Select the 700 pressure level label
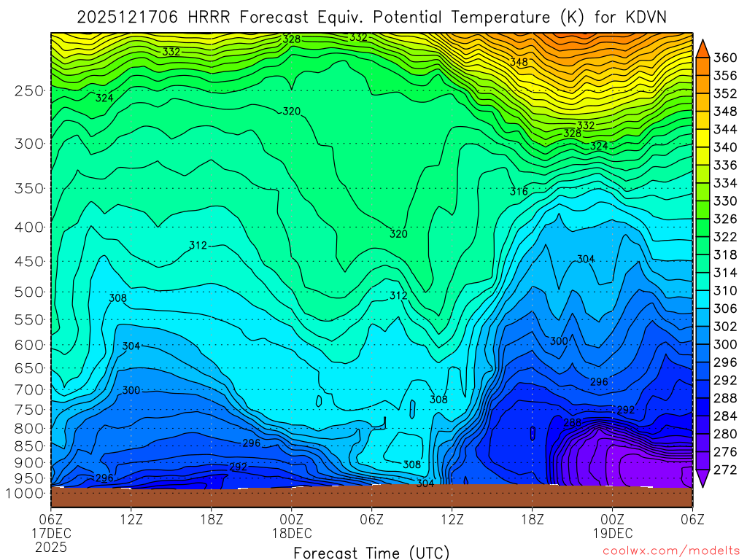This screenshot has width=747, height=560. point(29,390)
